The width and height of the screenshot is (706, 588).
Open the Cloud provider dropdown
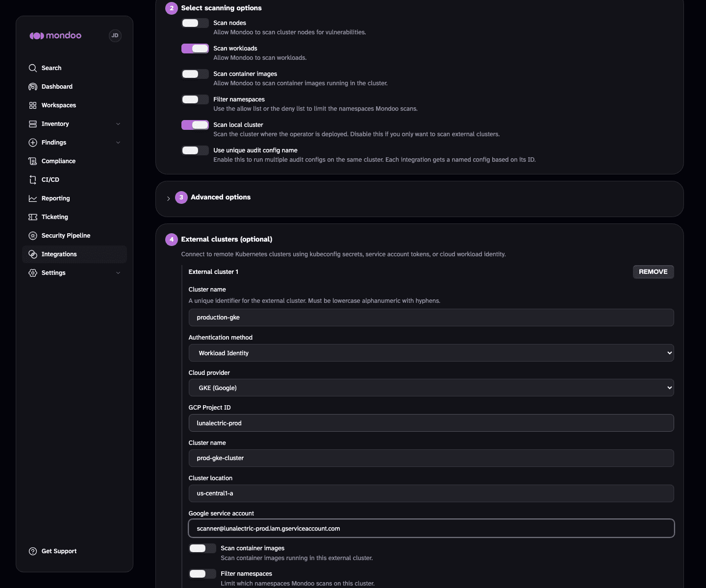click(x=431, y=388)
